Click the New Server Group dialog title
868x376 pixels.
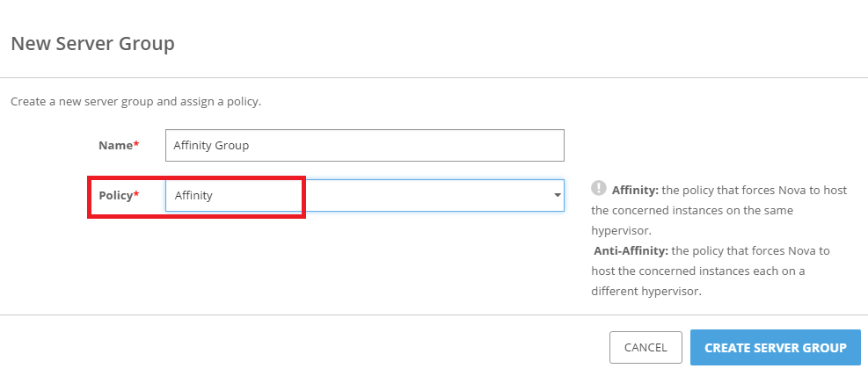click(x=92, y=43)
